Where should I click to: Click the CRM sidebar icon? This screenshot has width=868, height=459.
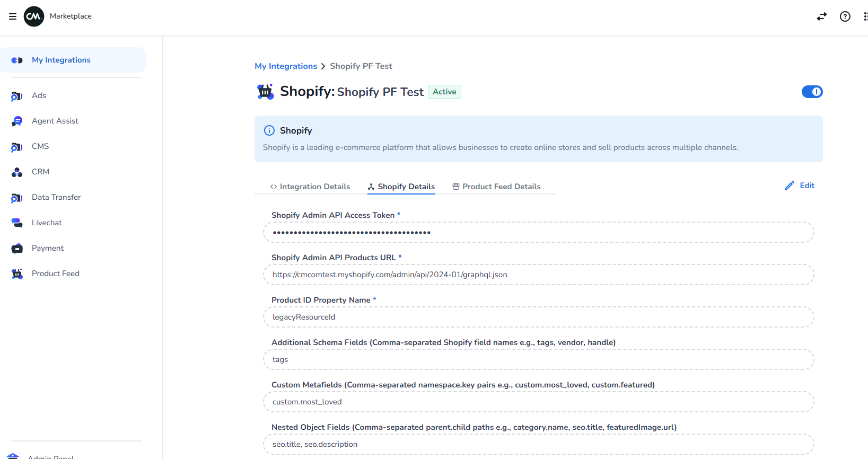click(x=17, y=172)
